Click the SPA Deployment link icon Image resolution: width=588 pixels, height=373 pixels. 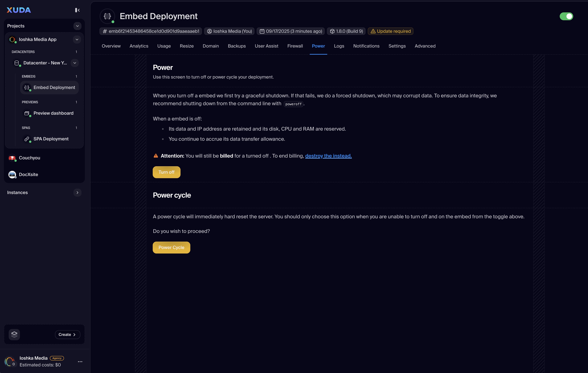pyautogui.click(x=27, y=139)
